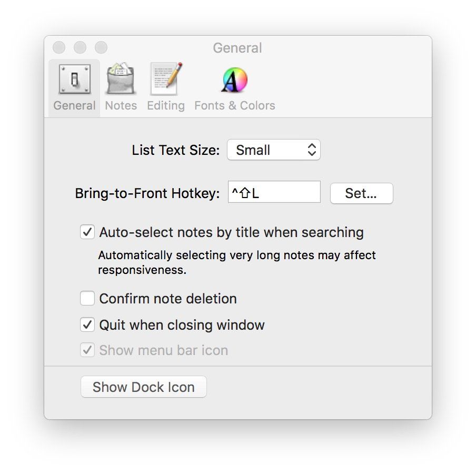The image size is (476, 472).
Task: Click the Fonts & Colors label text
Action: click(235, 105)
